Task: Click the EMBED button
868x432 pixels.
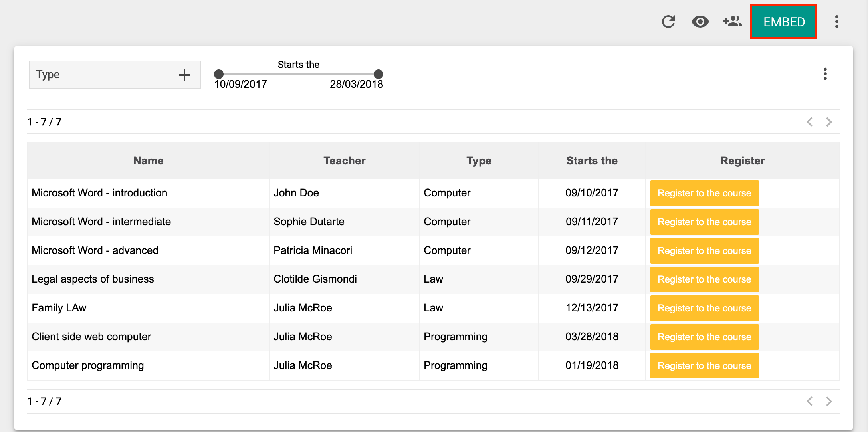Action: click(x=784, y=22)
